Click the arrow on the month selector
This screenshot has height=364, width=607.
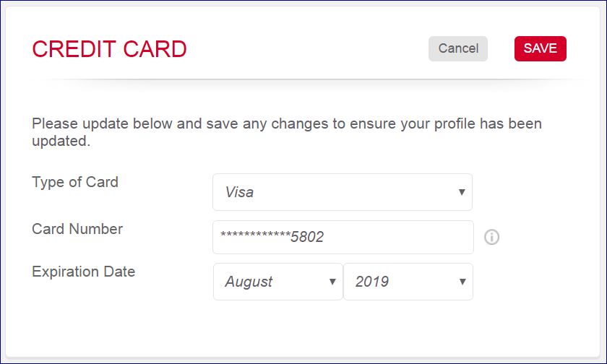332,282
